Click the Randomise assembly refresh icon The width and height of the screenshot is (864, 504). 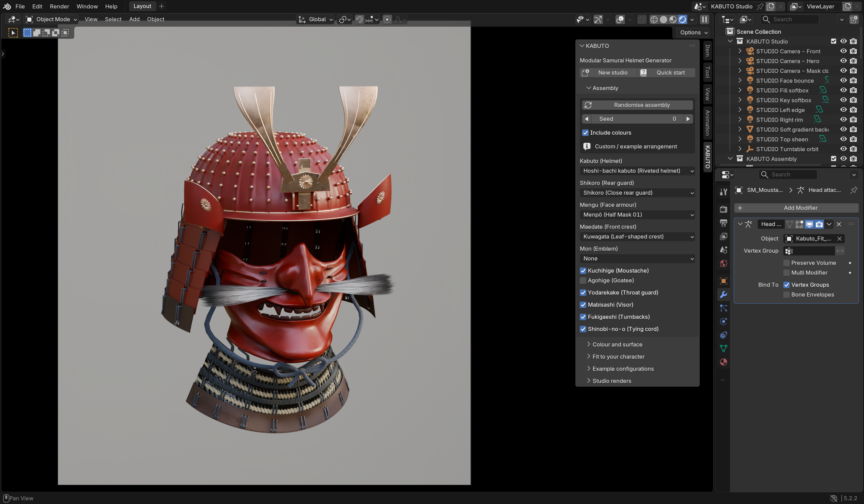click(588, 105)
